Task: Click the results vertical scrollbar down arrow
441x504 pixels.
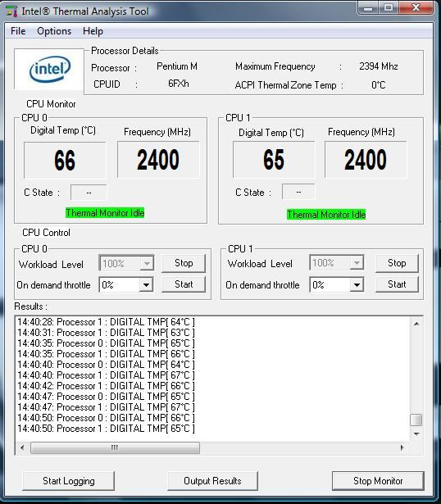Action: pos(416,434)
